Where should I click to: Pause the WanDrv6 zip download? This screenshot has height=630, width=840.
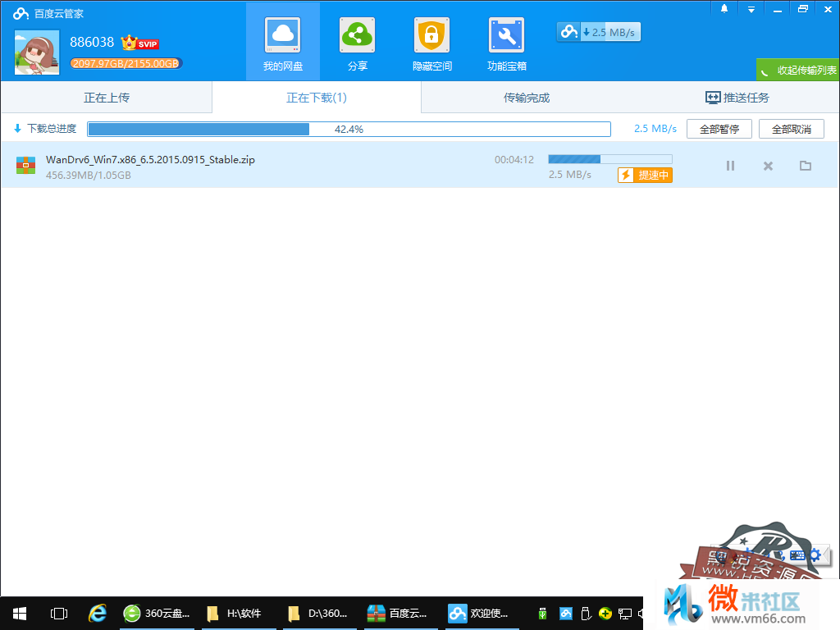coord(730,166)
